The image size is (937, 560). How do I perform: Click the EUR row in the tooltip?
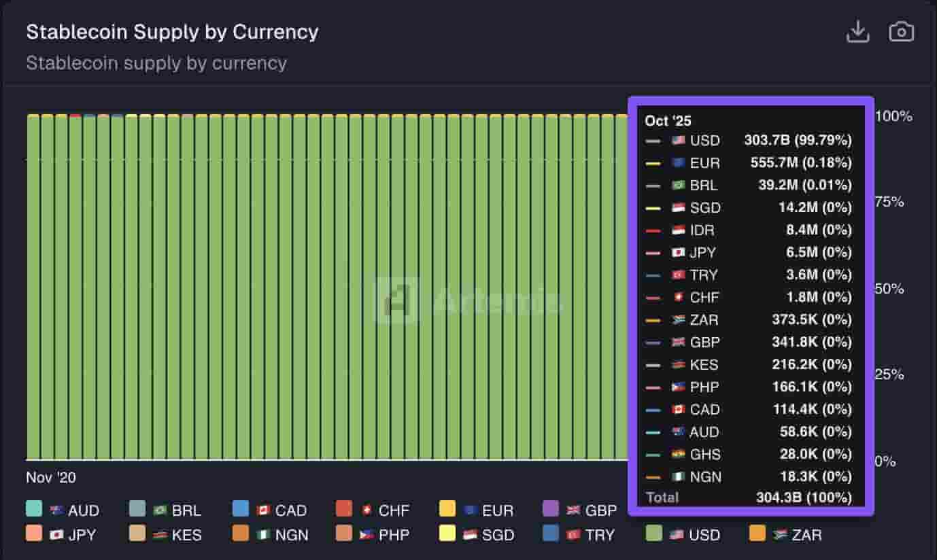pyautogui.click(x=748, y=163)
